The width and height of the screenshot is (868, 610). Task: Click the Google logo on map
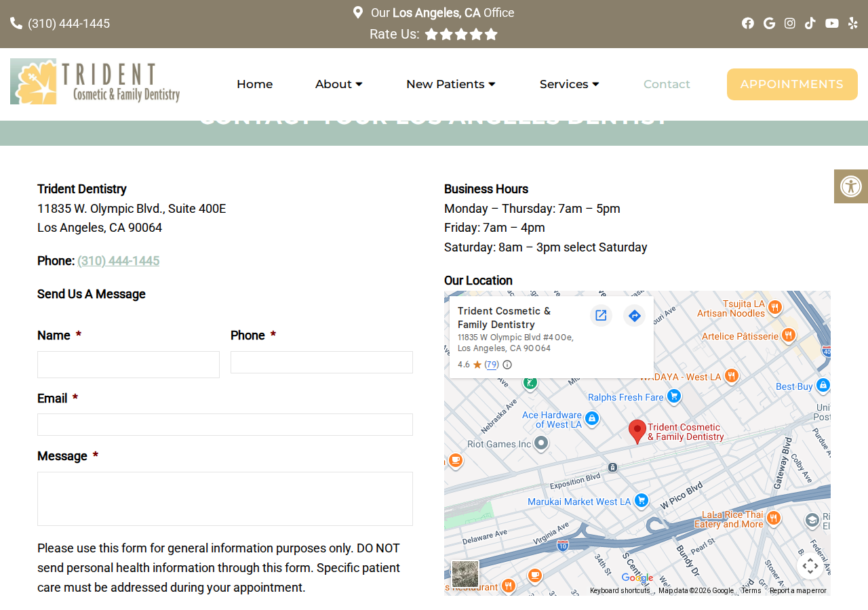tap(637, 578)
